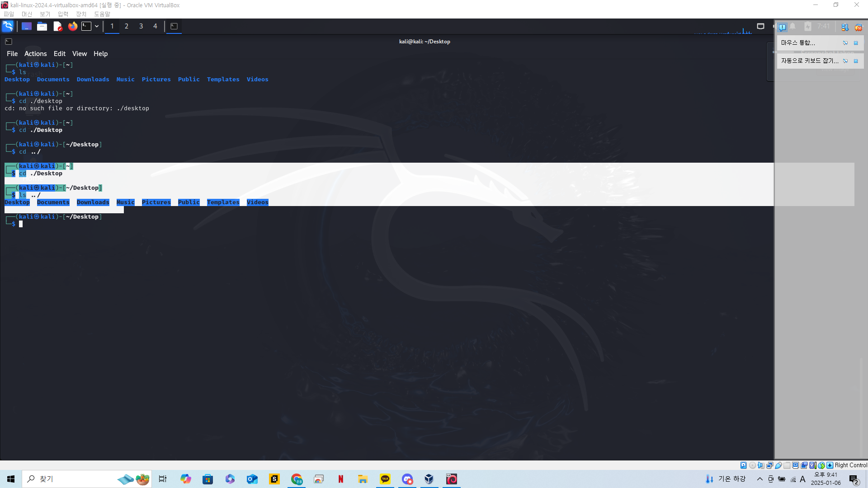Switch to workspace 3

pos(141,26)
